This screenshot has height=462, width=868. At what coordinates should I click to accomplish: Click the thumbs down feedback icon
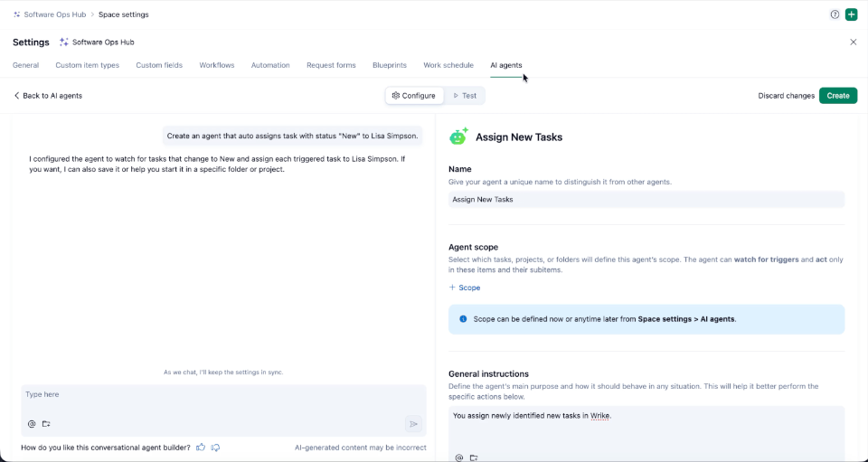[x=215, y=447]
